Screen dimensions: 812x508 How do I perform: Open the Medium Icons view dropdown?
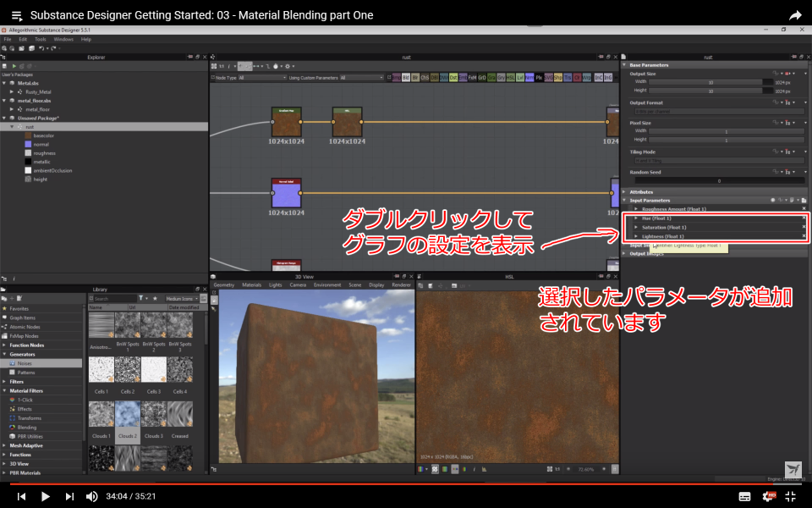tap(182, 299)
